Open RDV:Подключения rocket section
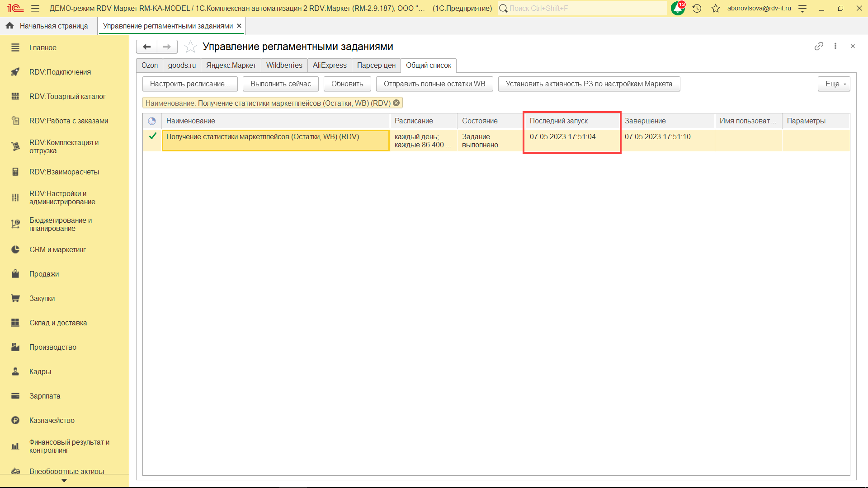Screen dimensions: 868x488 [60, 72]
